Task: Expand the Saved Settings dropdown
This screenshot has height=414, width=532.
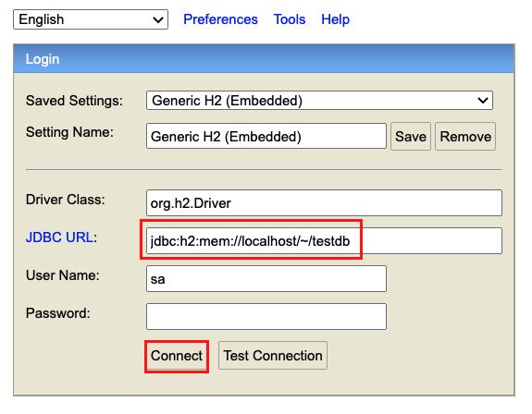Action: coord(319,101)
